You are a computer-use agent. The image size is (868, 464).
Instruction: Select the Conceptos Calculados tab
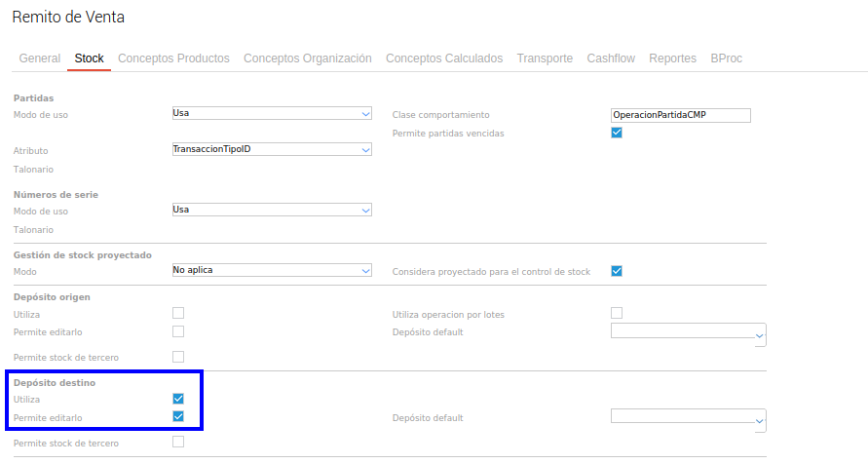[x=444, y=58]
